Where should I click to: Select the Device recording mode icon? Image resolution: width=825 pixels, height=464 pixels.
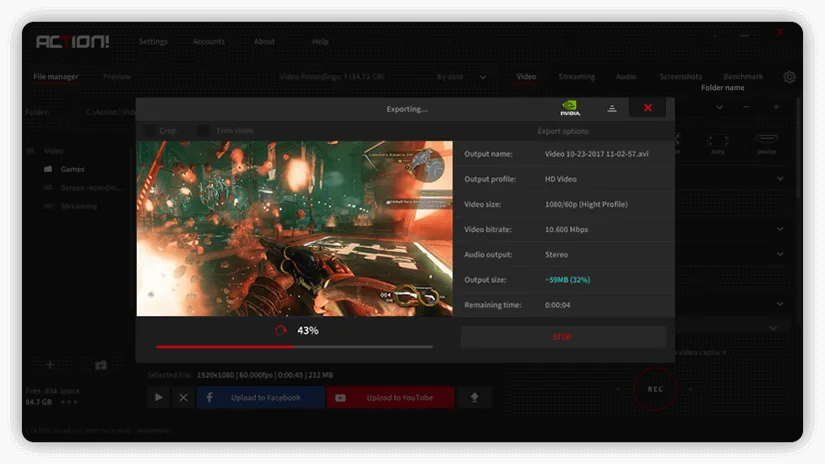(767, 143)
